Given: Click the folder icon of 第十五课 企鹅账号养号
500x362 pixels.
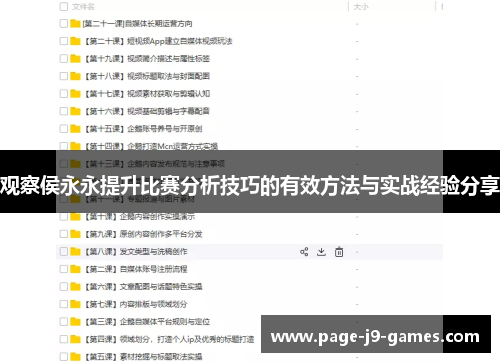Looking at the screenshot, I should point(75,129).
